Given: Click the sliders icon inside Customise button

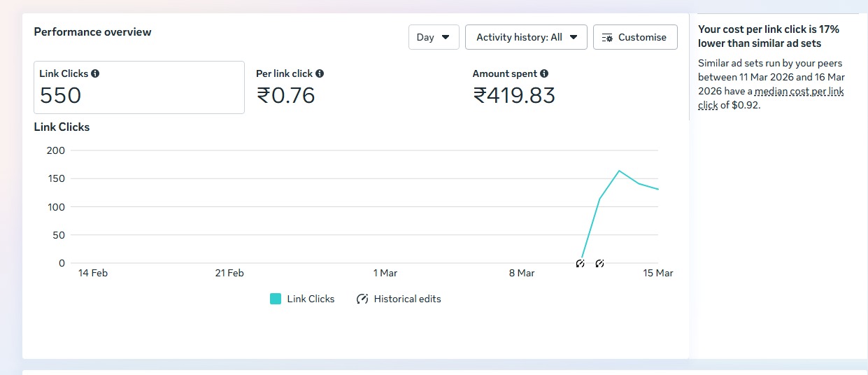Looking at the screenshot, I should (x=607, y=38).
